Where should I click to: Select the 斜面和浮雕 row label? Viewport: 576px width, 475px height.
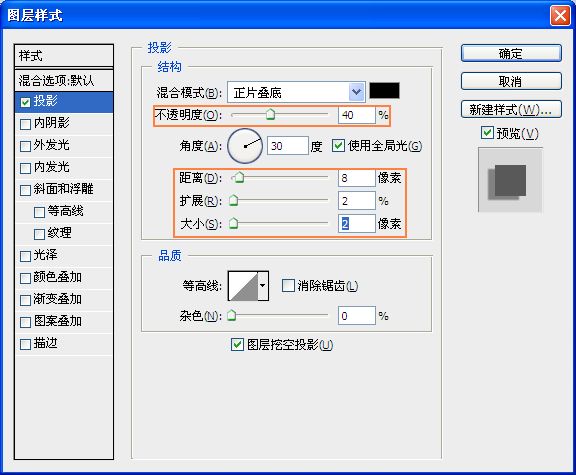[x=64, y=188]
